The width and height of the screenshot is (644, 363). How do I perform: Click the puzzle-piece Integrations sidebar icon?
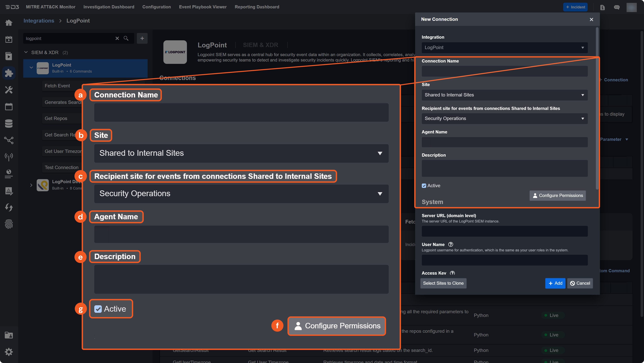pyautogui.click(x=9, y=73)
